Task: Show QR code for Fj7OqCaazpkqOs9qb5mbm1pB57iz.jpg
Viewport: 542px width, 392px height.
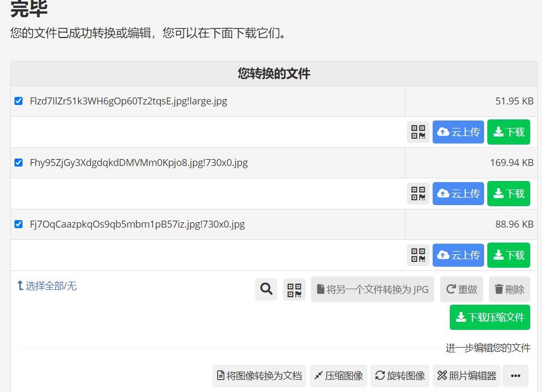Action: click(x=418, y=255)
